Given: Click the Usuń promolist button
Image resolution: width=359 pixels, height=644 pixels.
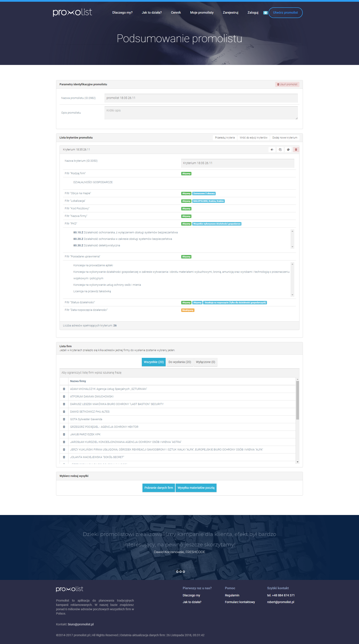Looking at the screenshot, I should [287, 84].
